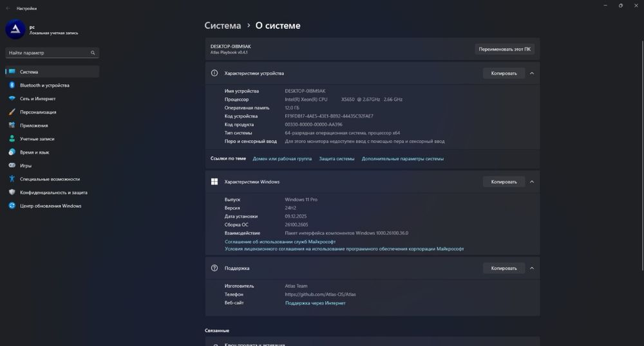Open Поддержка через Интернет link
Image resolution: width=644 pixels, height=346 pixels.
(315, 303)
